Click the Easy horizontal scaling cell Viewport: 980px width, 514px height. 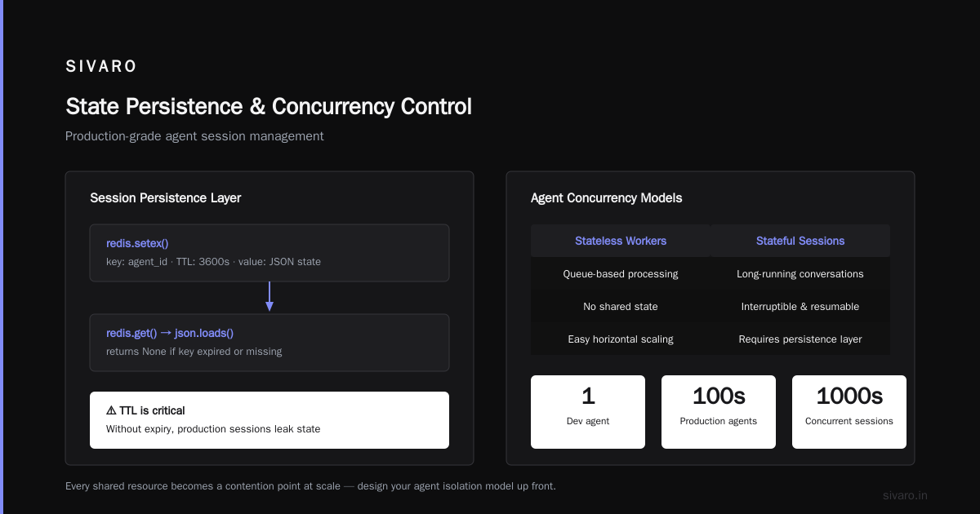click(621, 339)
